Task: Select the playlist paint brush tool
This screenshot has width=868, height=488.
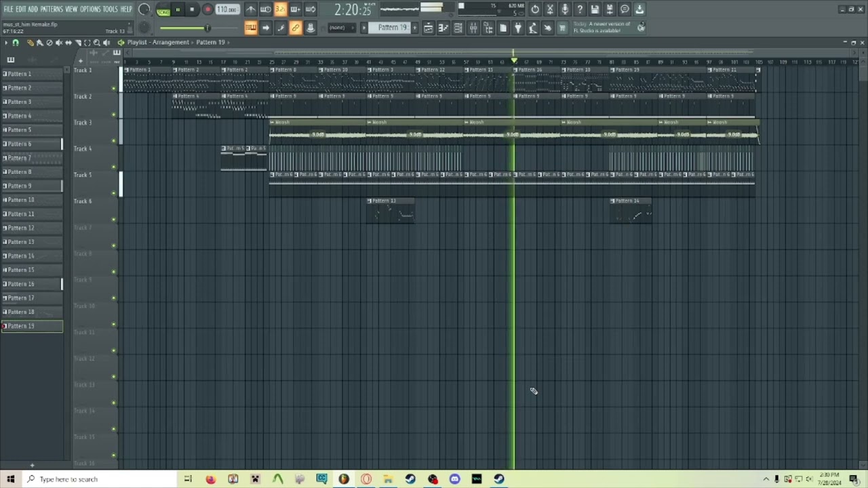Action: point(39,43)
